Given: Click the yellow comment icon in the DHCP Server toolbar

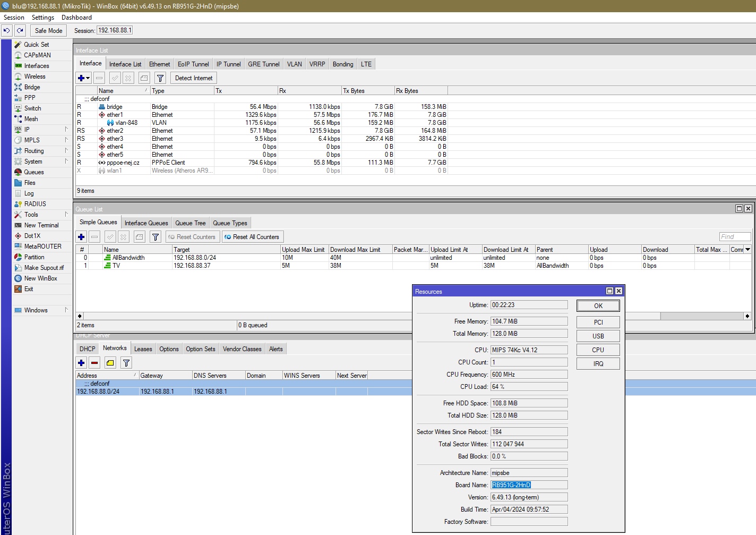Looking at the screenshot, I should [x=110, y=363].
